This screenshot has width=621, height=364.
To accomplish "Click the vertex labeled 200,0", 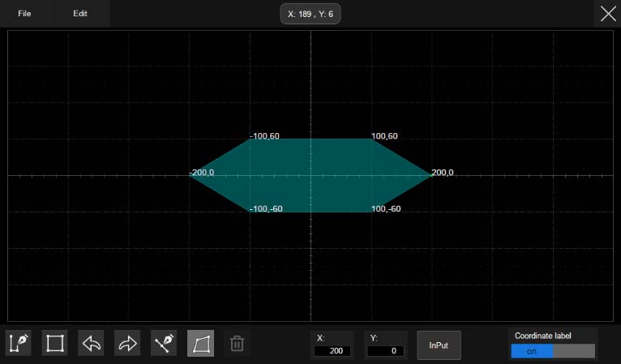I will [431, 175].
